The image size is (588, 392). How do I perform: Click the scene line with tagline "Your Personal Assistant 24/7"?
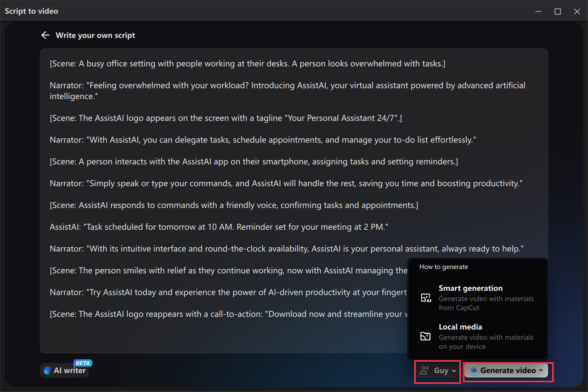click(226, 118)
